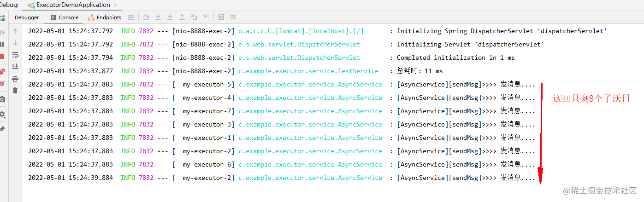This screenshot has width=644, height=202.
Task: Click the thread dump camera icon
Action: (2, 99)
